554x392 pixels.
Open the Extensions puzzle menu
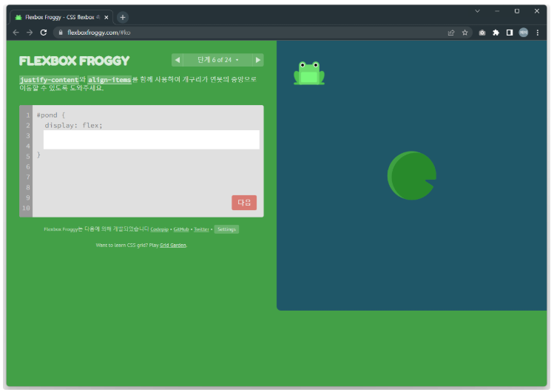496,33
